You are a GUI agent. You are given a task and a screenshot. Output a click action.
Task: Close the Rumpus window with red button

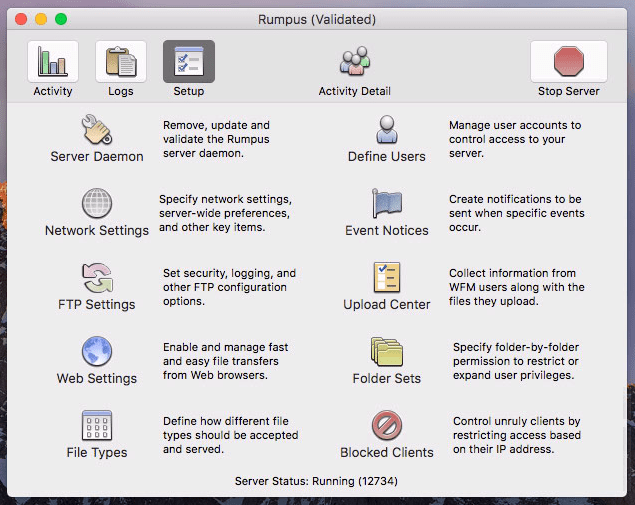pos(21,19)
